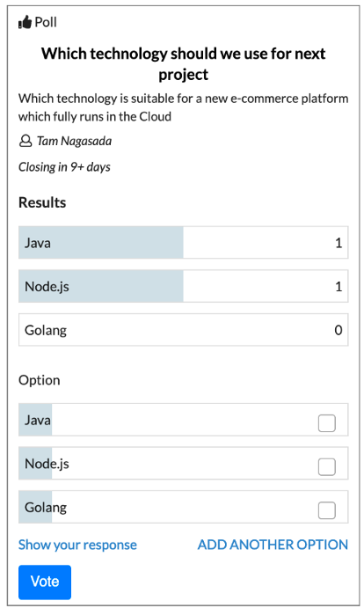Click the Java vote count number
364x608 pixels.
pos(339,243)
